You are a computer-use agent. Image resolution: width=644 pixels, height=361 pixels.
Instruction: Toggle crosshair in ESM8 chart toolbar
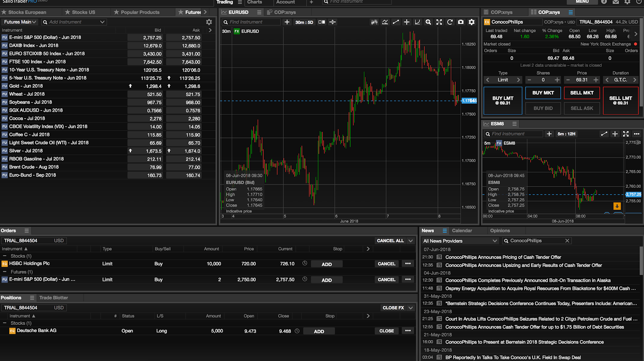tap(615, 134)
